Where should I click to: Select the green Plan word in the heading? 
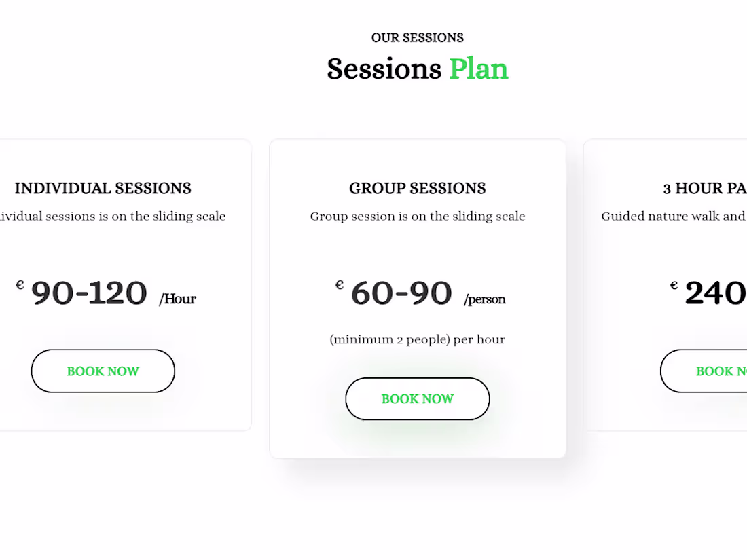[x=479, y=69]
